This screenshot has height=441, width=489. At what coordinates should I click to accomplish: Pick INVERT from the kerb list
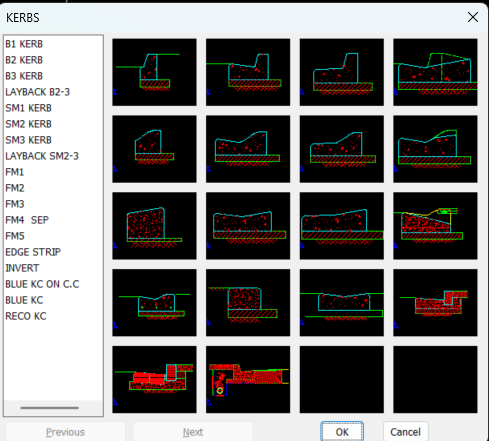pos(22,268)
